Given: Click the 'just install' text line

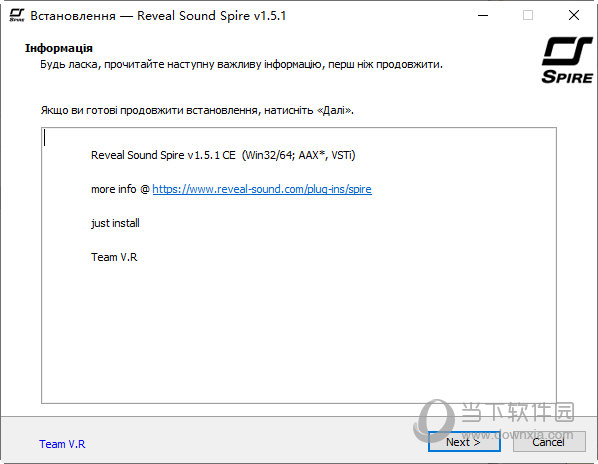Looking at the screenshot, I should [x=115, y=223].
